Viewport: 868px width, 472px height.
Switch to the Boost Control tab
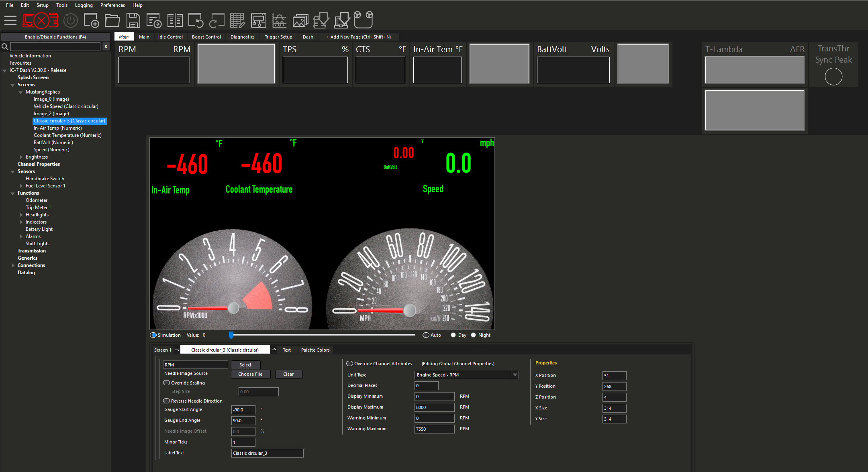pos(206,37)
